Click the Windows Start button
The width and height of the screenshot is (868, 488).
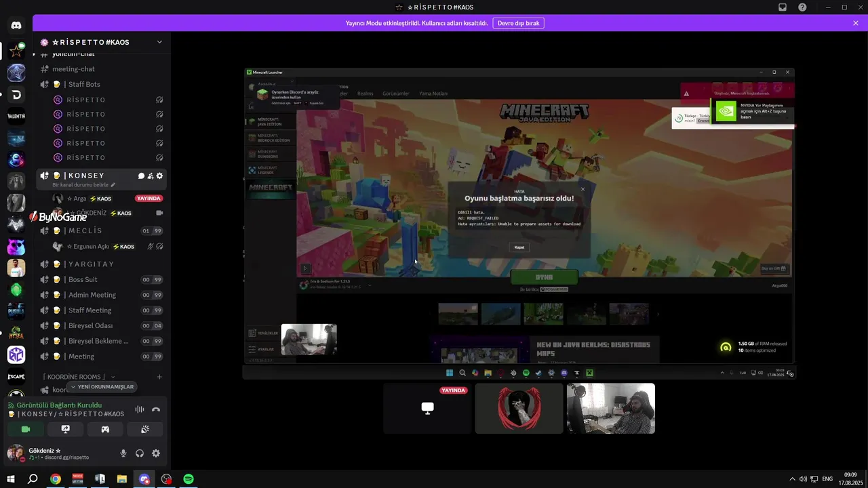coord(11,479)
